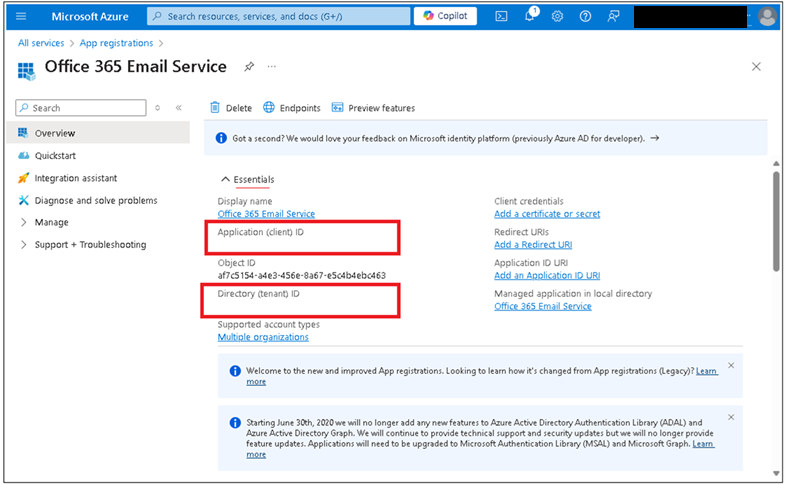This screenshot has width=785, height=485.
Task: Pin the Office 365 Email Service blade
Action: (249, 67)
